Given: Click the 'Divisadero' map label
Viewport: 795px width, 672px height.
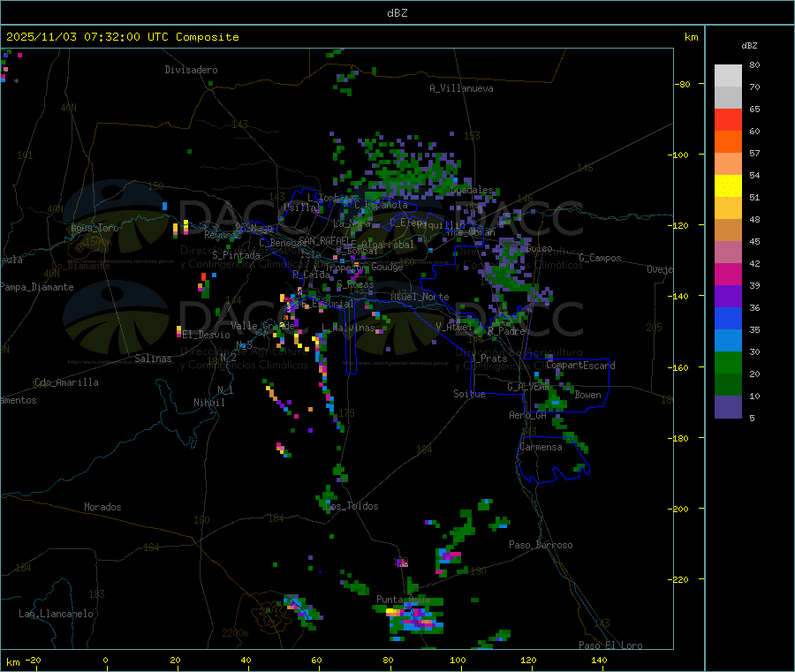Looking at the screenshot, I should tap(191, 70).
